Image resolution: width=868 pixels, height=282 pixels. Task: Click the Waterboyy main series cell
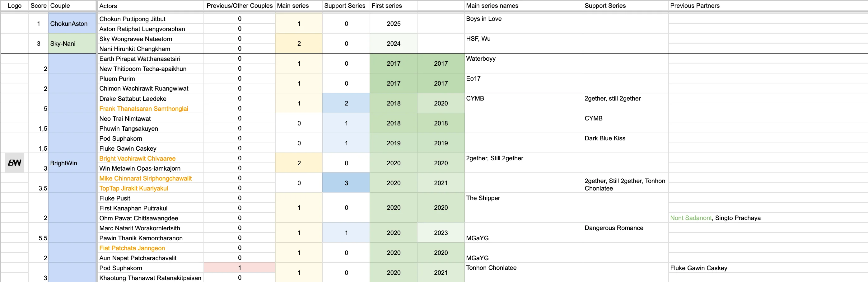(524, 63)
